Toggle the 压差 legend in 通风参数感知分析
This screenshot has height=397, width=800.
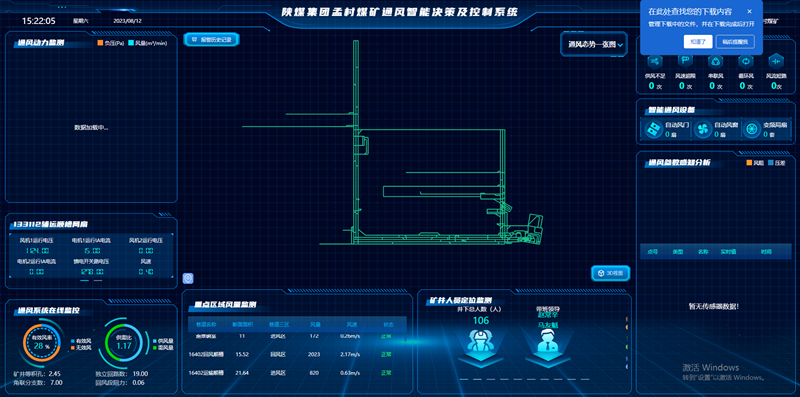776,163
